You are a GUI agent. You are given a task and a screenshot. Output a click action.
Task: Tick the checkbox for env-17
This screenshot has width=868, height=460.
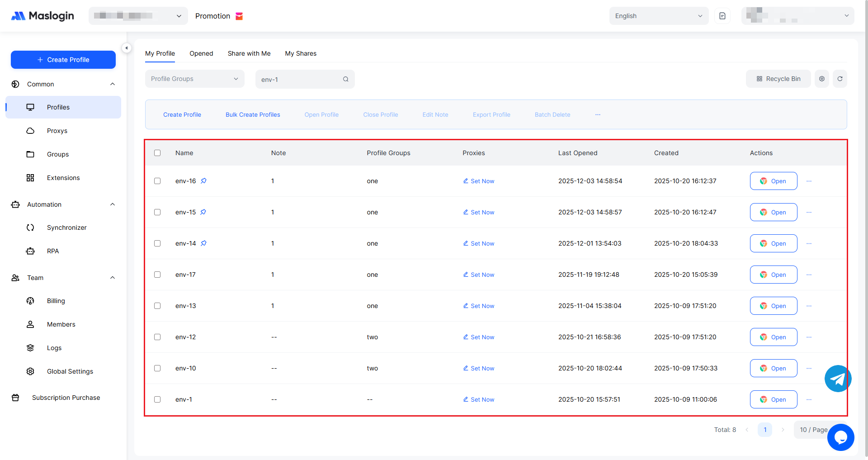[x=157, y=275]
